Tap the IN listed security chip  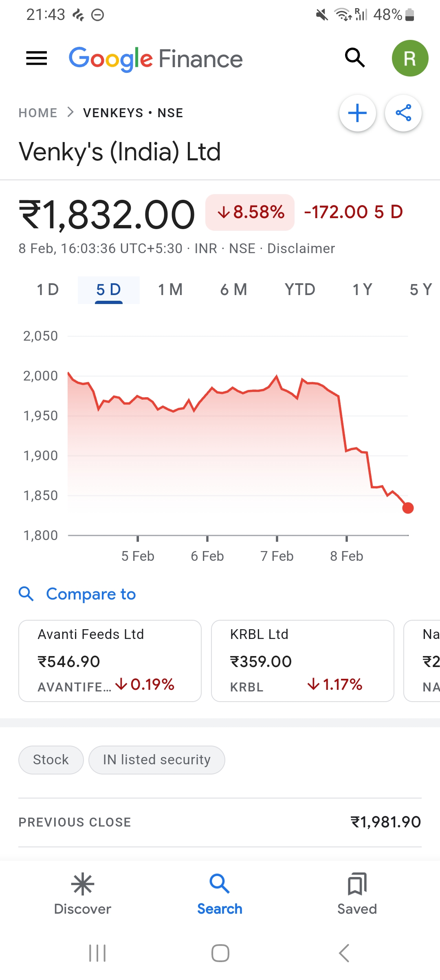point(157,760)
